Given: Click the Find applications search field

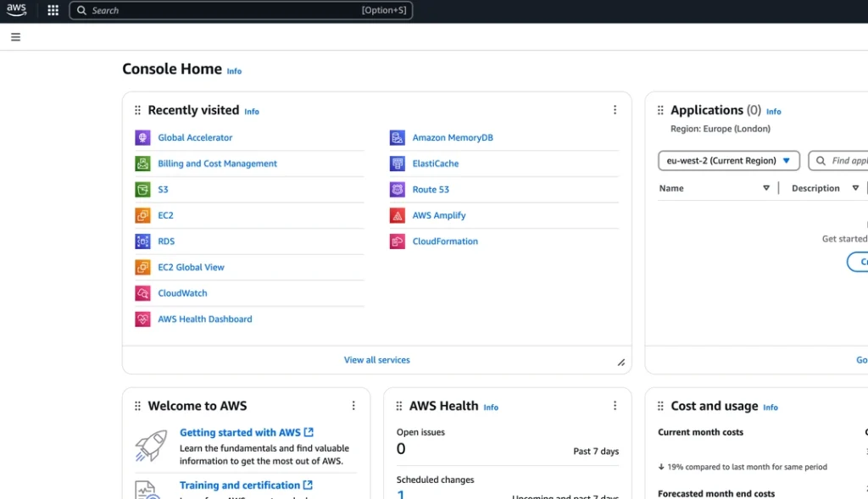Looking at the screenshot, I should 838,160.
